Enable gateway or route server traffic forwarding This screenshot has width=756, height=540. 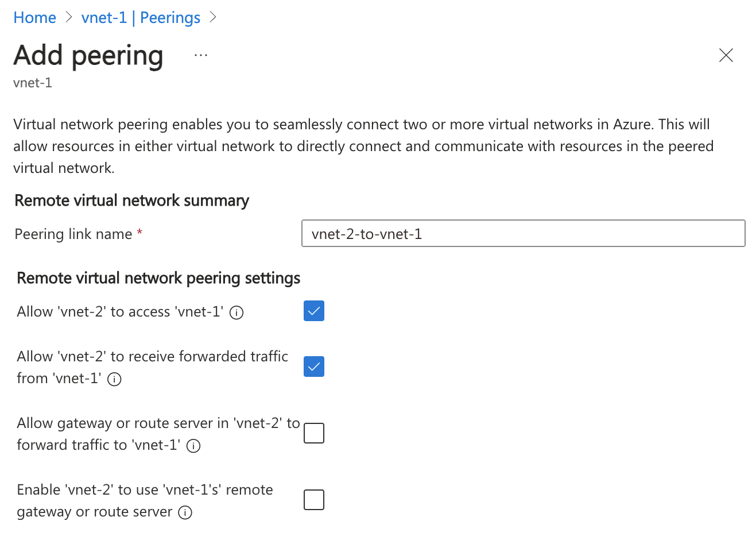tap(313, 433)
